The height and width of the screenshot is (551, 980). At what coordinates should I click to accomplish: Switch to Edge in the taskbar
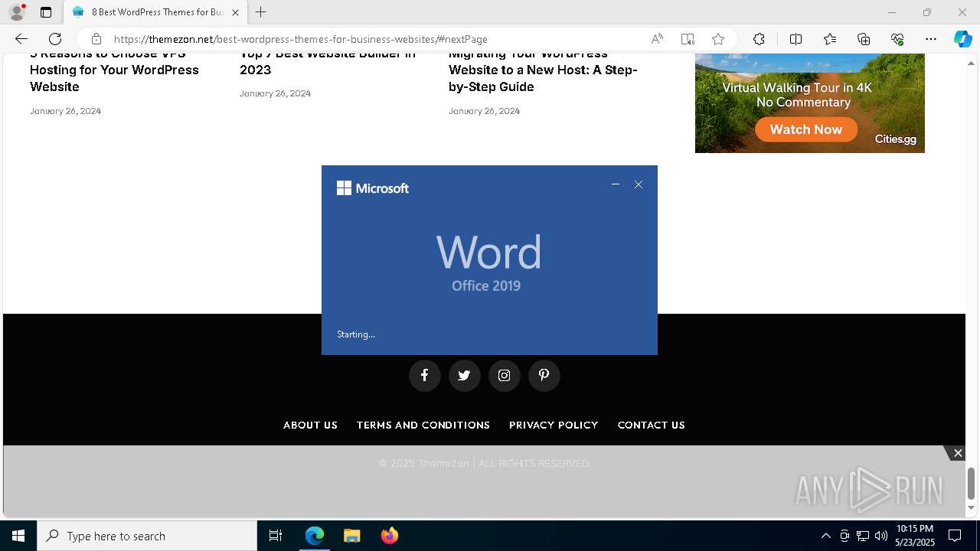(315, 536)
